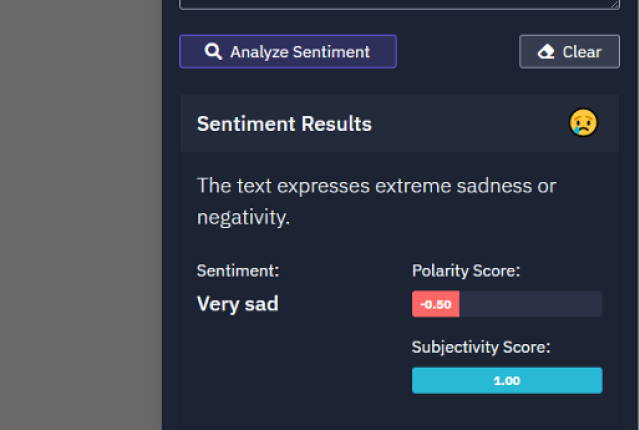Focus the text input box edge
Screen dimensions: 640x430
(x=399, y=4)
